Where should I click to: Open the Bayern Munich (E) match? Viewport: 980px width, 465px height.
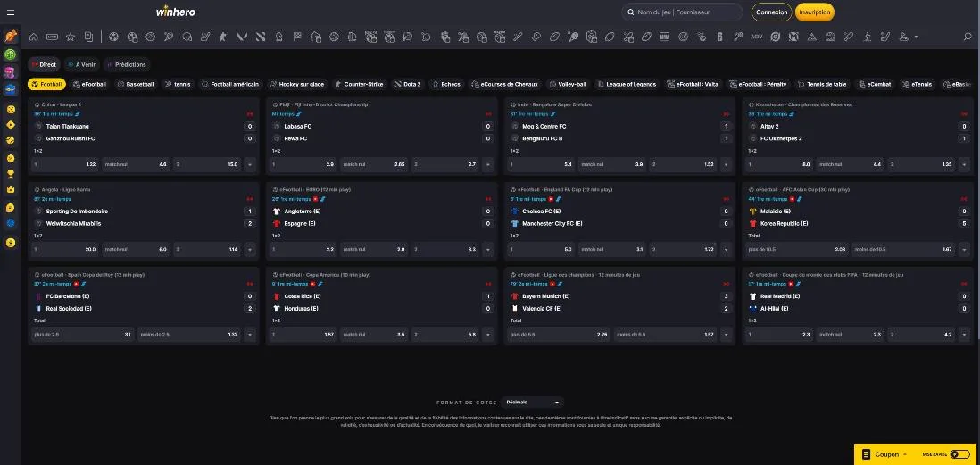tap(541, 296)
